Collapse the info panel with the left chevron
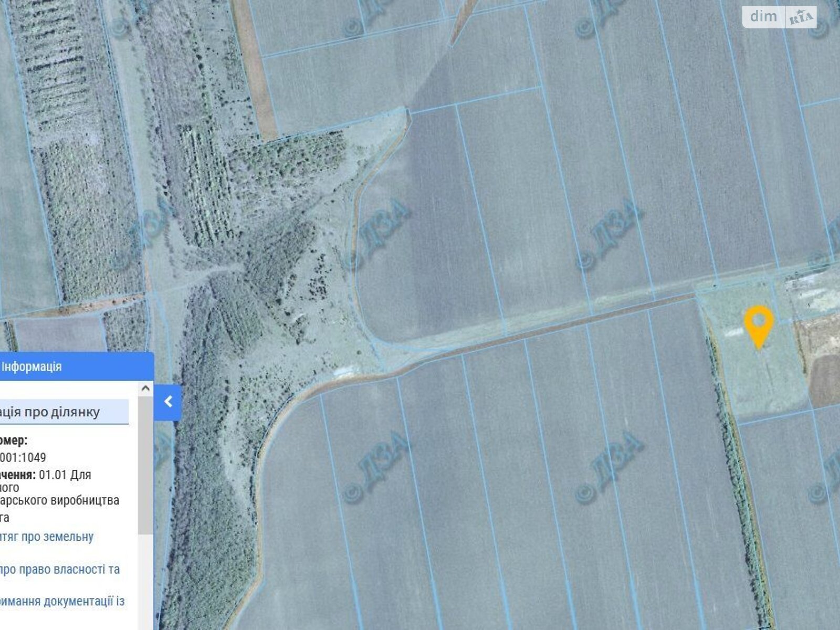Viewport: 840px width, 630px height. tap(168, 402)
